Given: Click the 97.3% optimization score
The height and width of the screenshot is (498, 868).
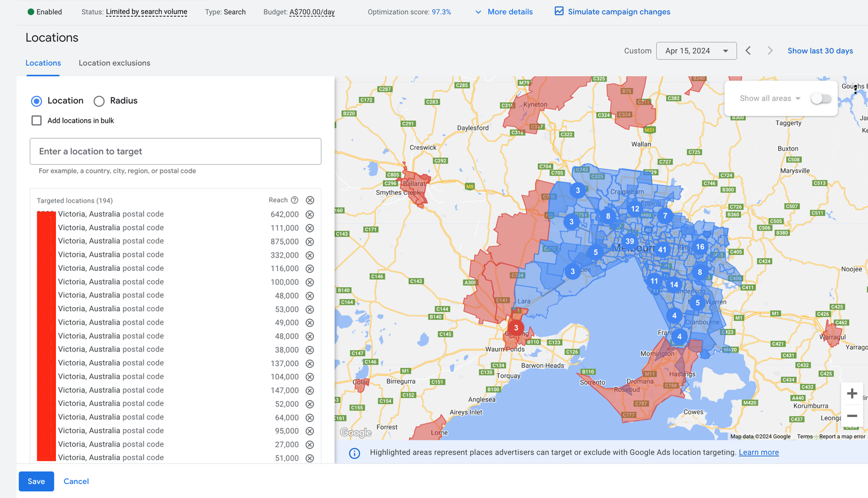Looking at the screenshot, I should (x=442, y=12).
